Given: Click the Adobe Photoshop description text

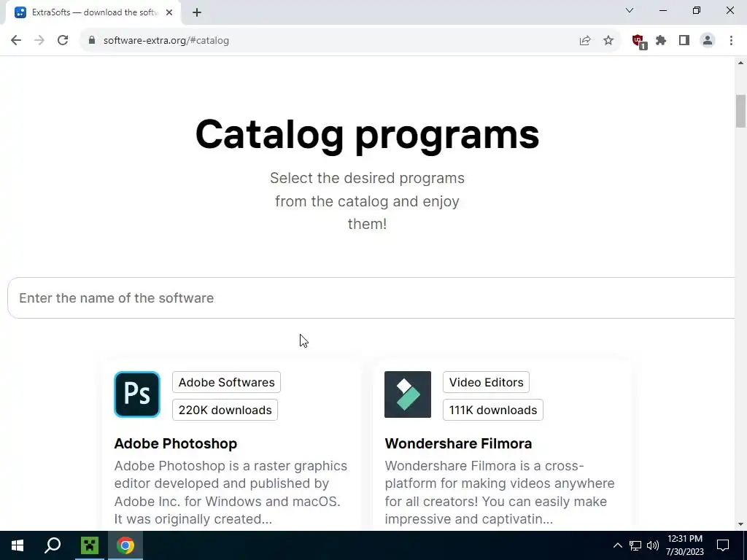Looking at the screenshot, I should point(231,492).
